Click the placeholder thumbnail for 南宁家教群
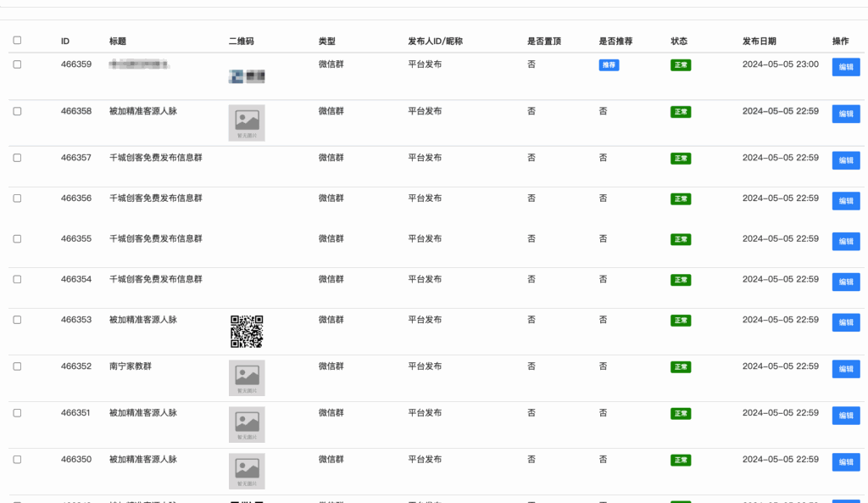The image size is (868, 503). pyautogui.click(x=247, y=377)
